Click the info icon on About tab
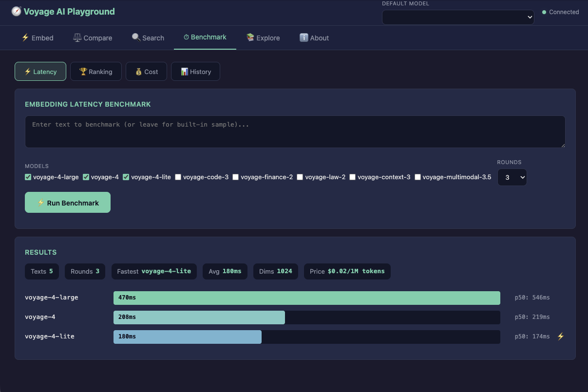Viewport: 588px width, 392px height. click(x=303, y=37)
